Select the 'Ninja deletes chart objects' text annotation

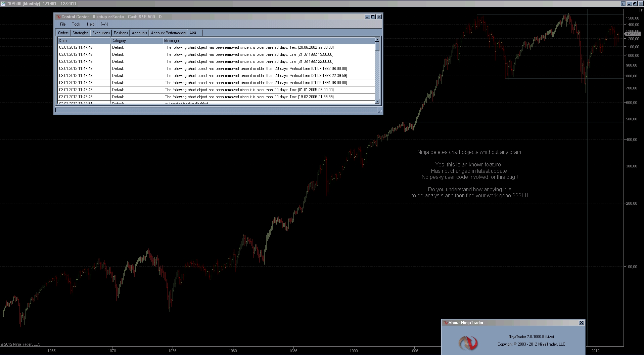tap(470, 152)
